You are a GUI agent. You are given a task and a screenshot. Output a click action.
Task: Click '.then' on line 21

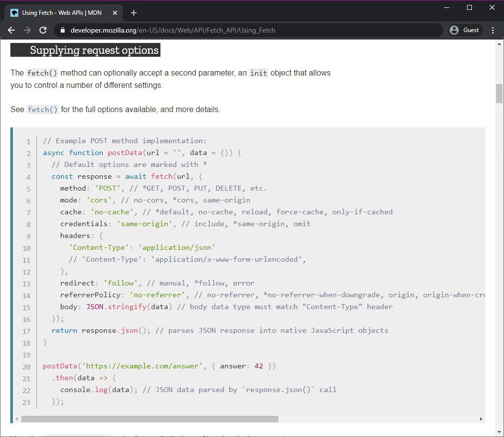pos(62,378)
